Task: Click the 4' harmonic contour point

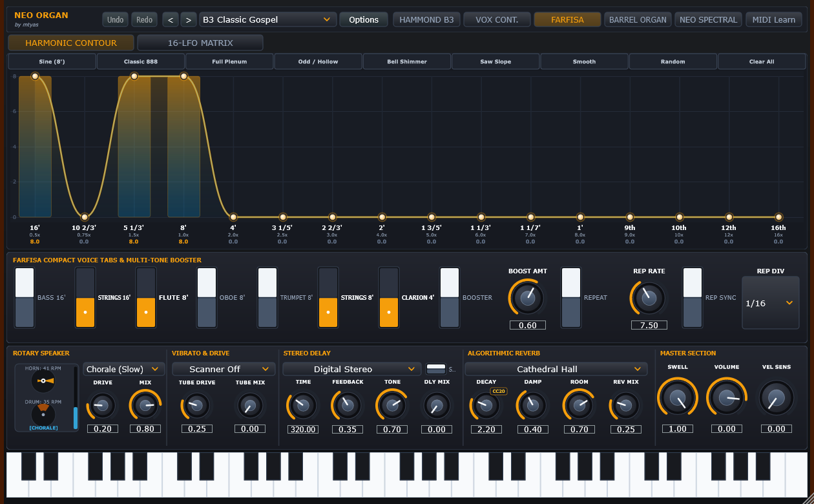Action: [233, 217]
